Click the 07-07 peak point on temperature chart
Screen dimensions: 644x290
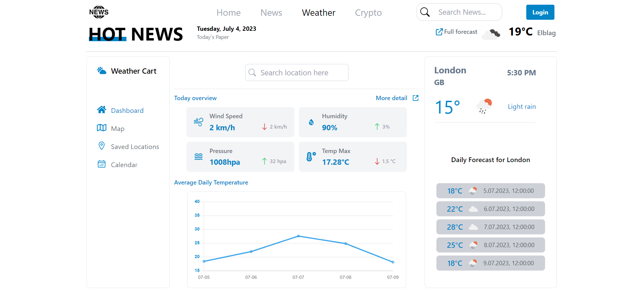299,236
